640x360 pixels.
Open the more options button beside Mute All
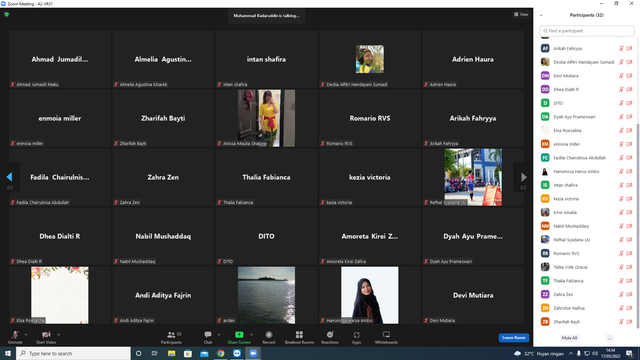tap(609, 338)
